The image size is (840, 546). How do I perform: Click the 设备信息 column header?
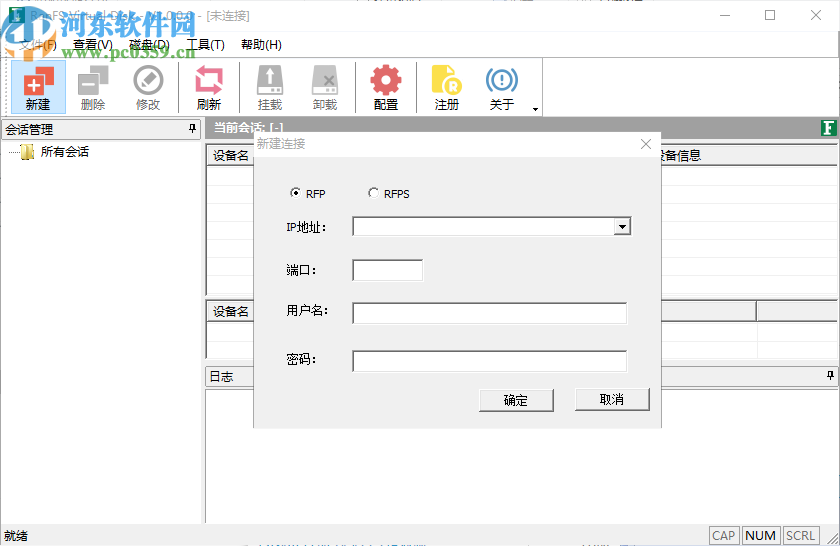click(749, 156)
